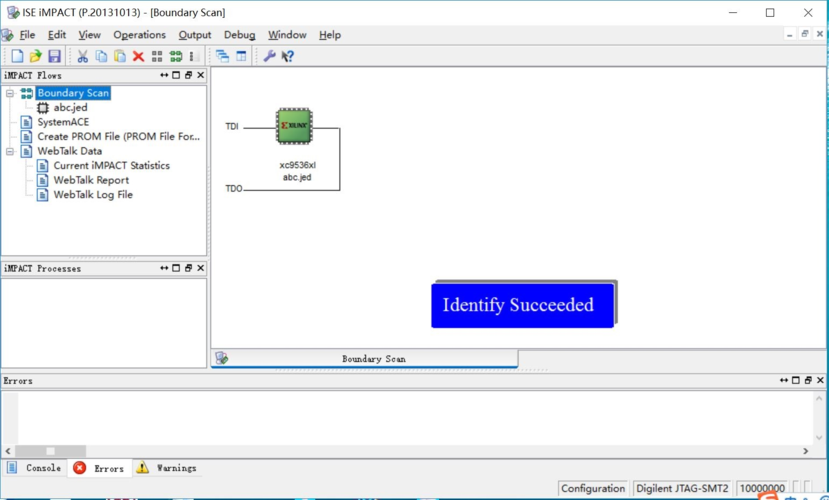Screen dimensions: 829x500
Task: Switch to the Console tab
Action: point(34,468)
